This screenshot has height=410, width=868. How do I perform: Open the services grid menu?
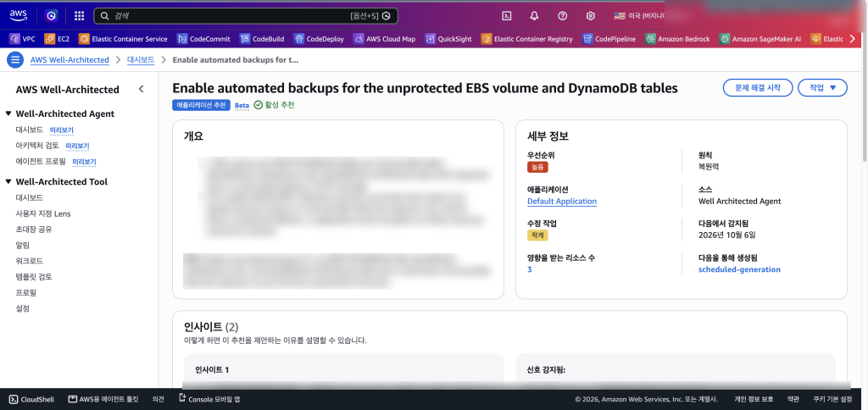79,16
